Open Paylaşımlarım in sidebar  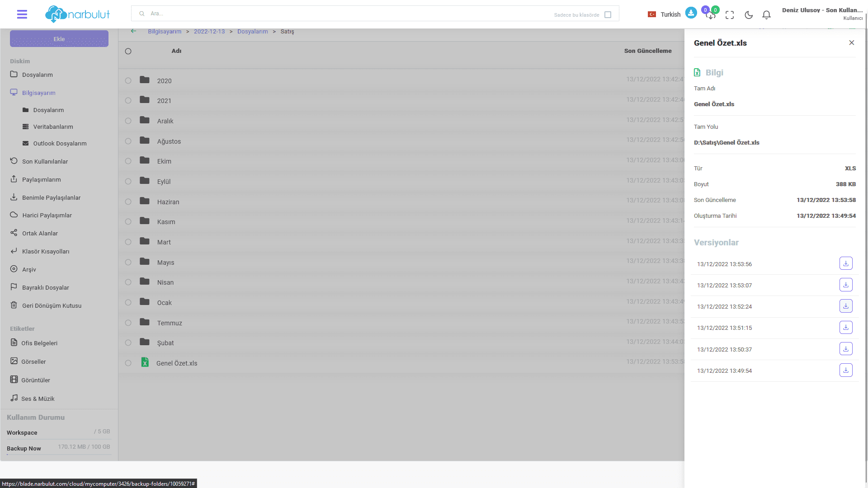[x=41, y=179]
